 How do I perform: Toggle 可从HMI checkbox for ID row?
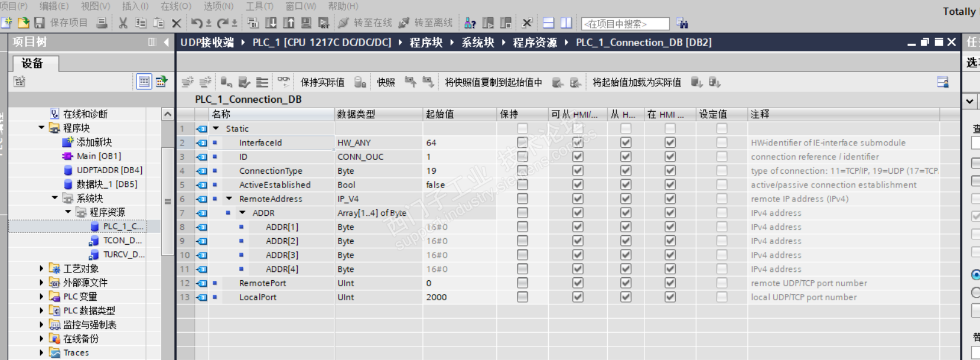point(578,157)
